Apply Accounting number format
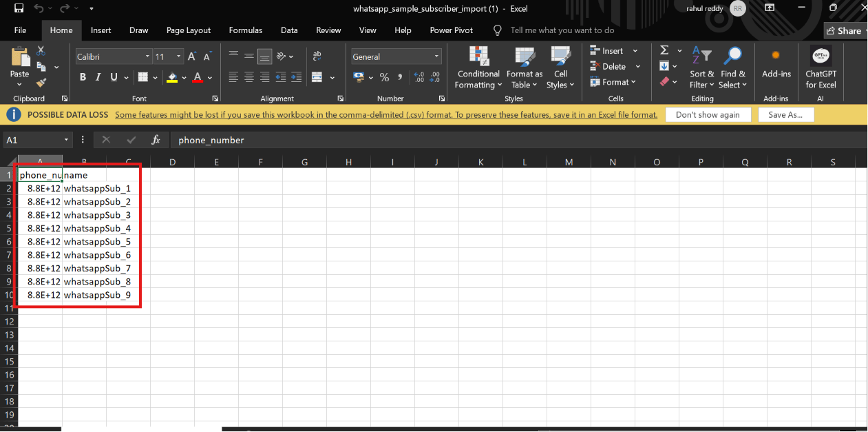 359,77
